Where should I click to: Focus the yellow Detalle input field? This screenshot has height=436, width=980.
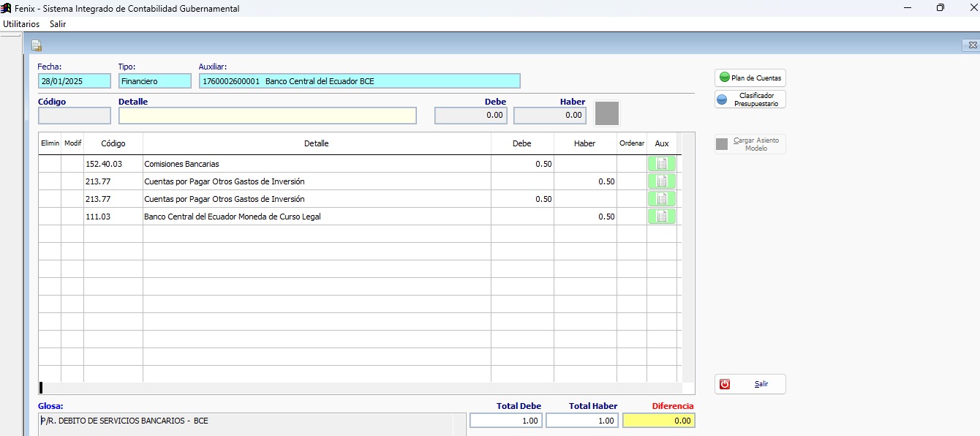[x=267, y=116]
